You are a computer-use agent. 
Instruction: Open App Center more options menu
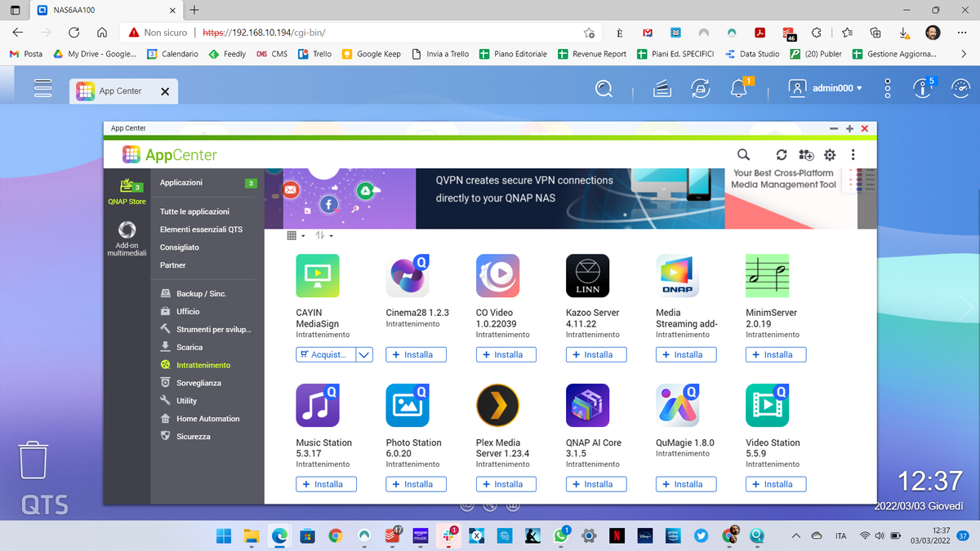point(853,154)
